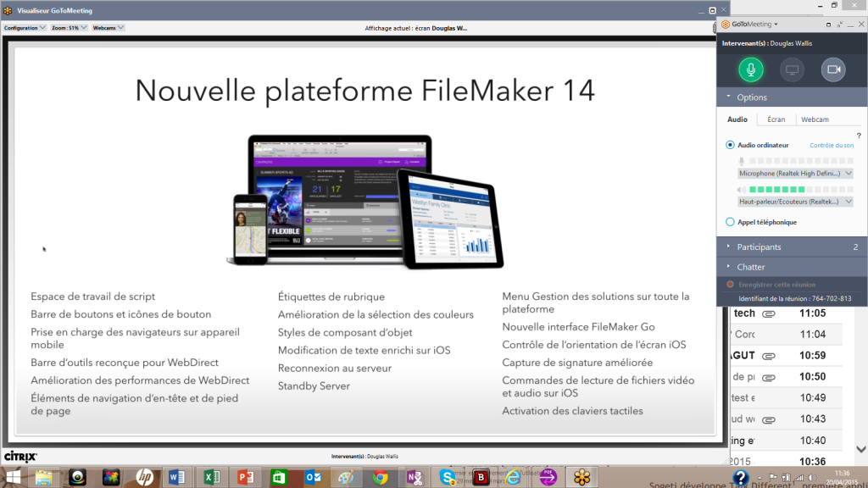Open the Contrôle du son link
The width and height of the screenshot is (868, 488).
click(832, 145)
